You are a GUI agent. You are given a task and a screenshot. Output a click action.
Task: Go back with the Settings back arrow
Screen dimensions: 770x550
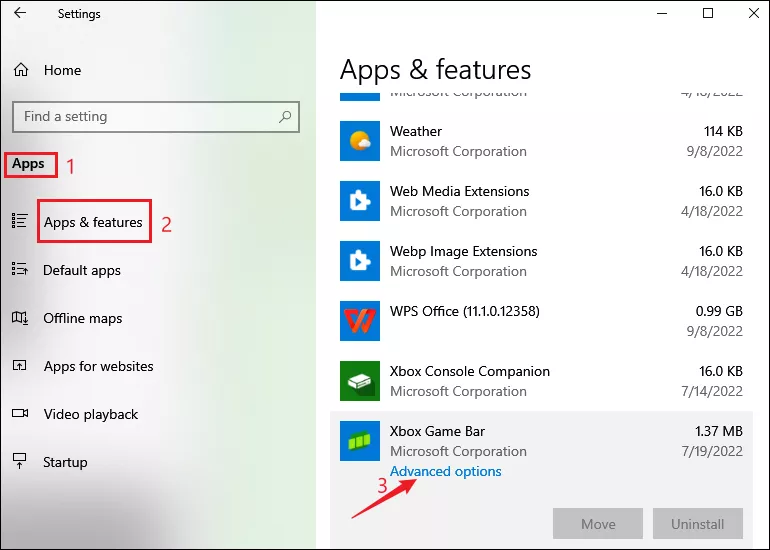click(20, 13)
